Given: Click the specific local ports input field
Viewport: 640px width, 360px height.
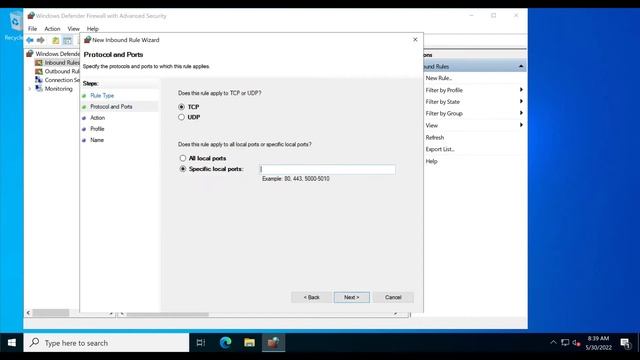Looking at the screenshot, I should click(327, 169).
